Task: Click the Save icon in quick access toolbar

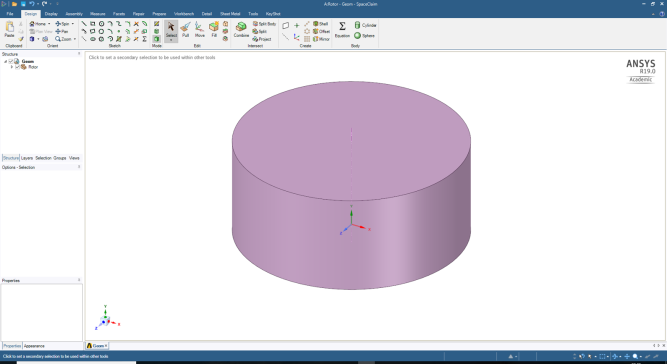Action: click(x=23, y=4)
